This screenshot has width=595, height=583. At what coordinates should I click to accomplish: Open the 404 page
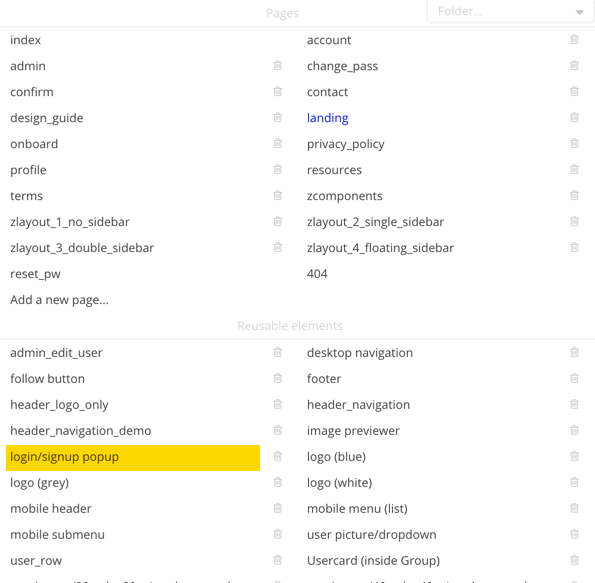[x=317, y=274]
